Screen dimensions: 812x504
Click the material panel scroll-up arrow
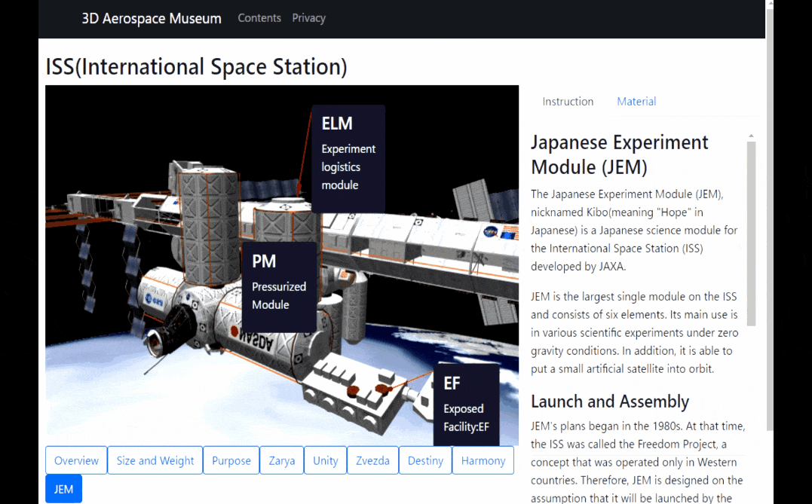[751, 136]
